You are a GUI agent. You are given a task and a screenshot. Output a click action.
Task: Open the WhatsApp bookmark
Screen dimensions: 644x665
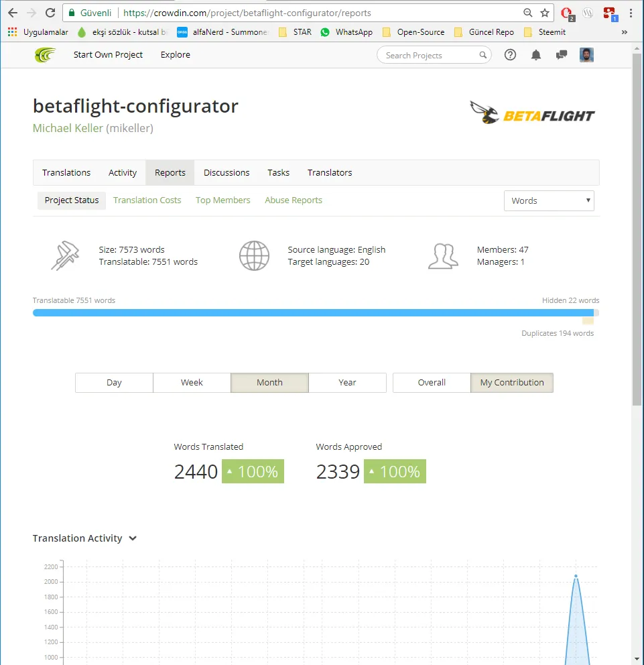tap(346, 32)
